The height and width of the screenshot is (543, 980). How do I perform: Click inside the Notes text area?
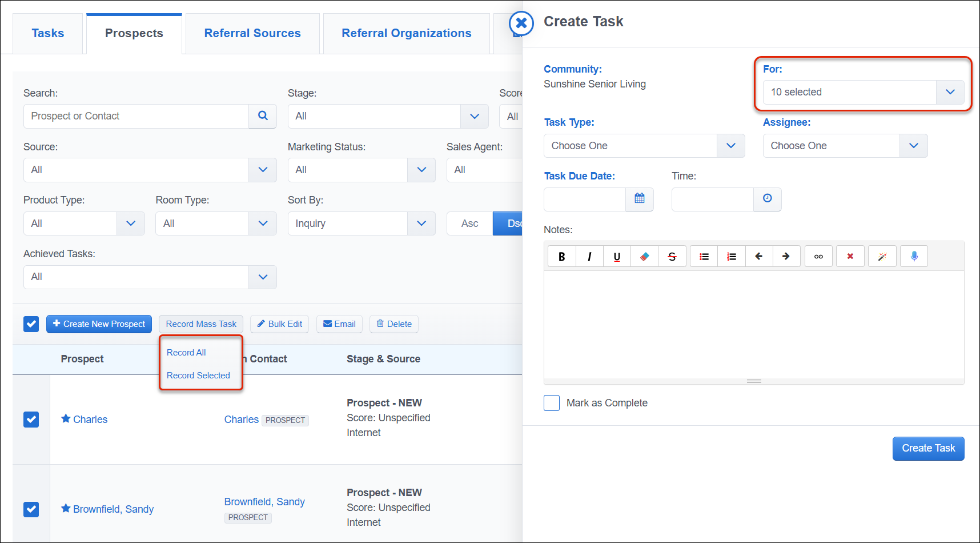[754, 324]
